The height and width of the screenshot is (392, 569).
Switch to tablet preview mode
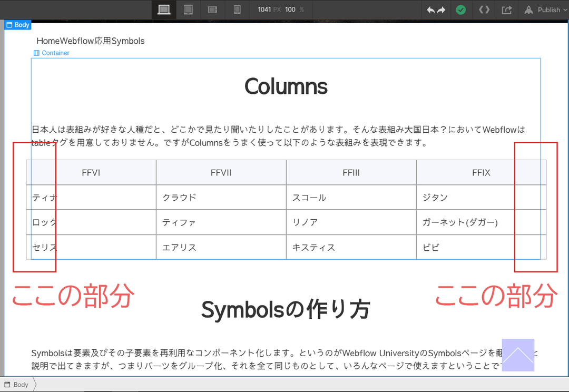coord(188,9)
